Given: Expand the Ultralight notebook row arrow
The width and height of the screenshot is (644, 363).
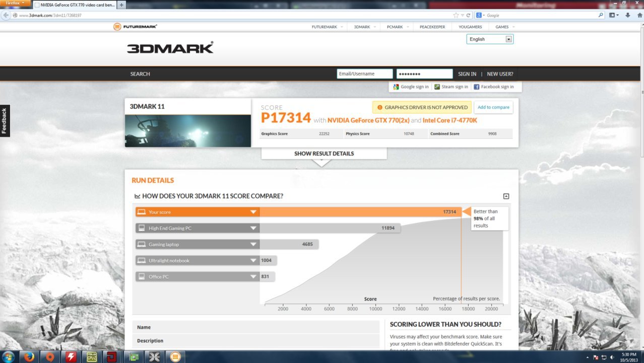Looking at the screenshot, I should coord(253,260).
